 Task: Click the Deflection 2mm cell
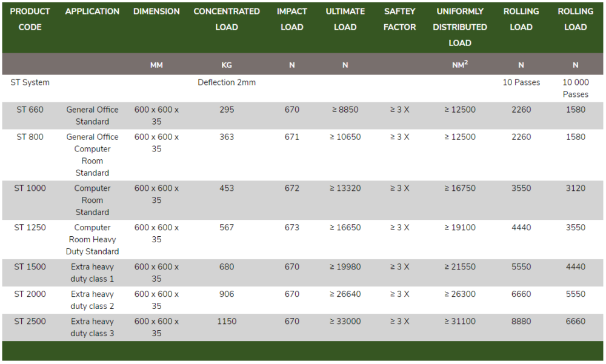click(x=227, y=82)
